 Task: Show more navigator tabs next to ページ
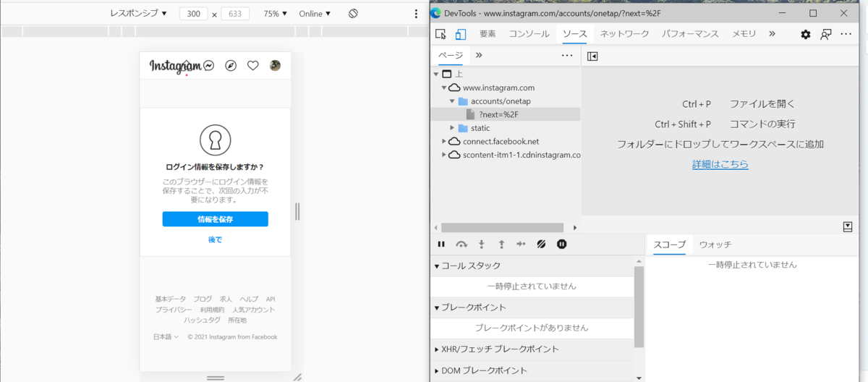tap(479, 55)
